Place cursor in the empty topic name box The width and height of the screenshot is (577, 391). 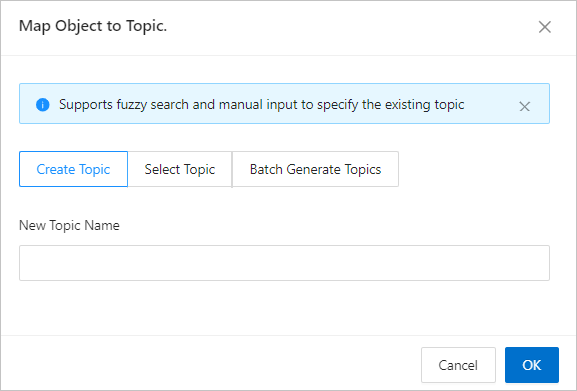click(284, 263)
